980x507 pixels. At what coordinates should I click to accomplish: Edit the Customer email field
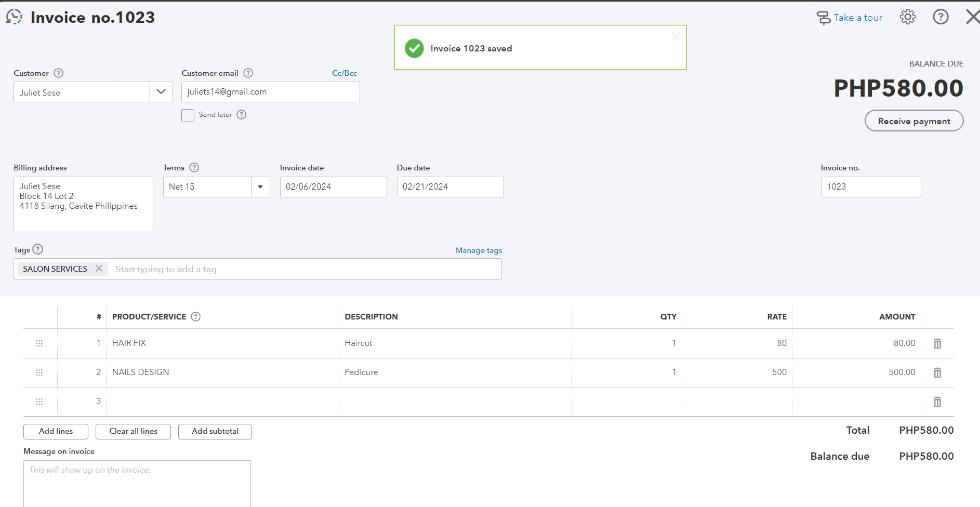pos(270,92)
